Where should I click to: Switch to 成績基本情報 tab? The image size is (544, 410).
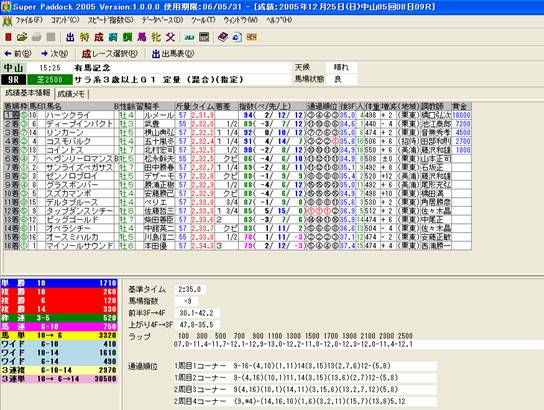28,93
